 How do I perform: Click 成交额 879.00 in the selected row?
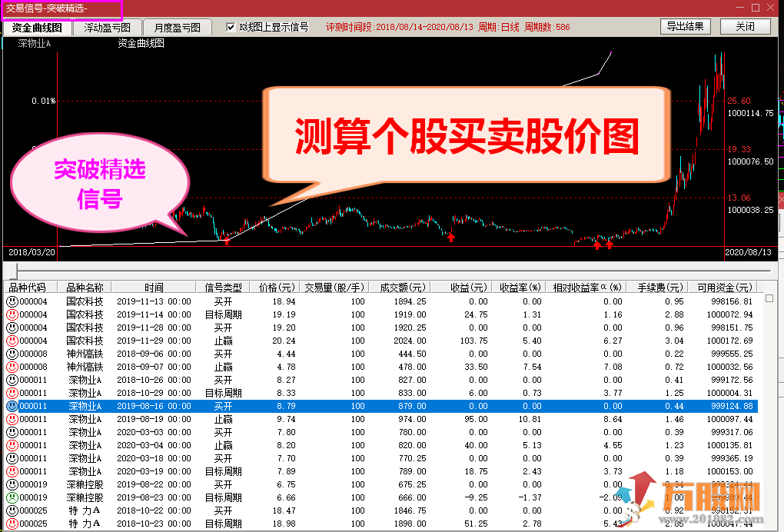click(412, 406)
